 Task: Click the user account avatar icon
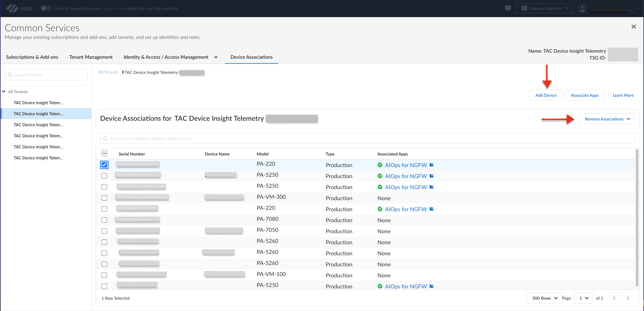tap(582, 8)
